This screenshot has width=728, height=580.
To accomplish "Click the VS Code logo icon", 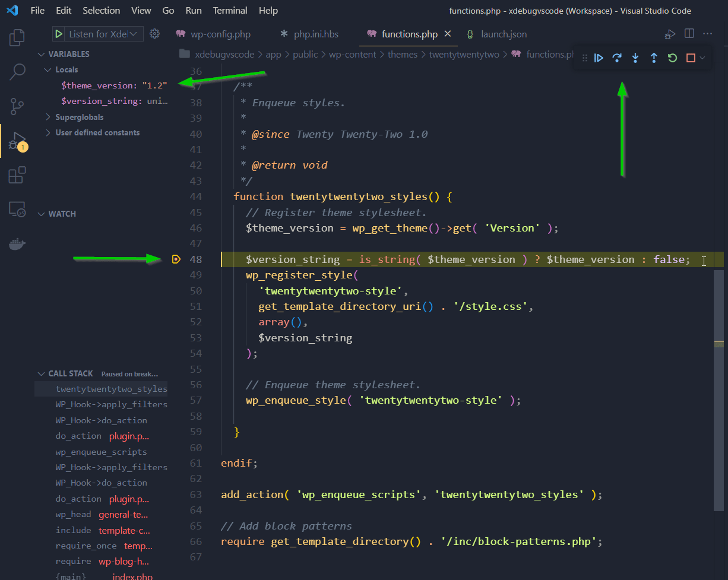I will (x=12, y=11).
